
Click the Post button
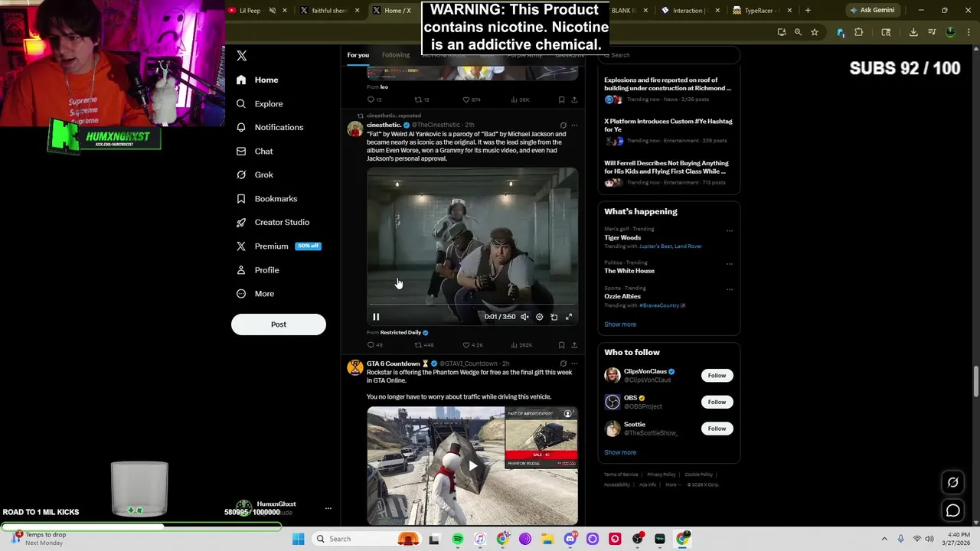(x=279, y=324)
